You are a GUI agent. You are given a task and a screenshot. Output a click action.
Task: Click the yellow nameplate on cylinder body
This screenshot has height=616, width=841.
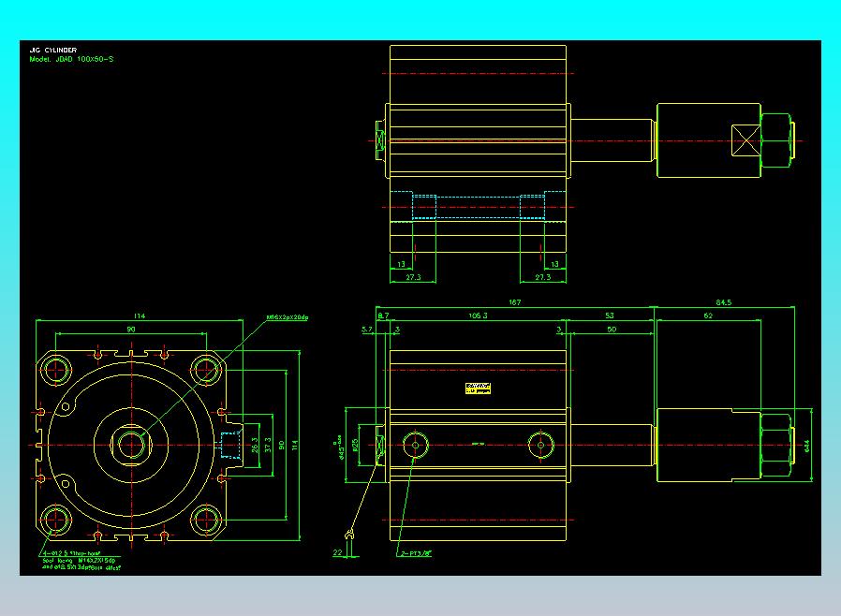click(478, 389)
